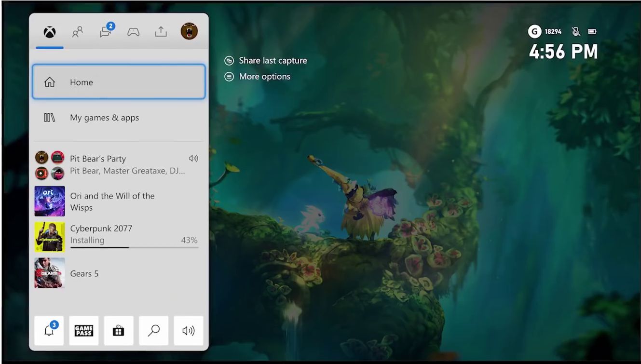Viewport: 641px width, 364px height.
Task: Click the Gamerscore G icon
Action: [x=534, y=32]
